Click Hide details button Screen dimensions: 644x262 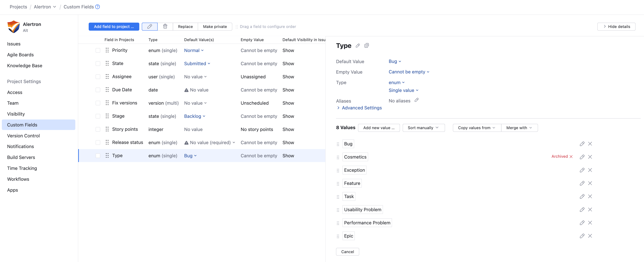pyautogui.click(x=616, y=27)
